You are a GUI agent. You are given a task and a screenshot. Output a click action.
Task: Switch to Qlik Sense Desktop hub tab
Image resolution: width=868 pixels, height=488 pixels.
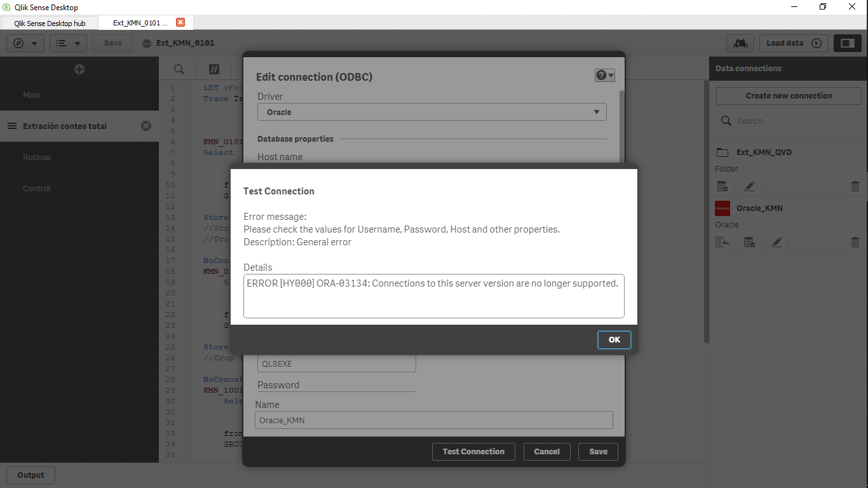[50, 23]
